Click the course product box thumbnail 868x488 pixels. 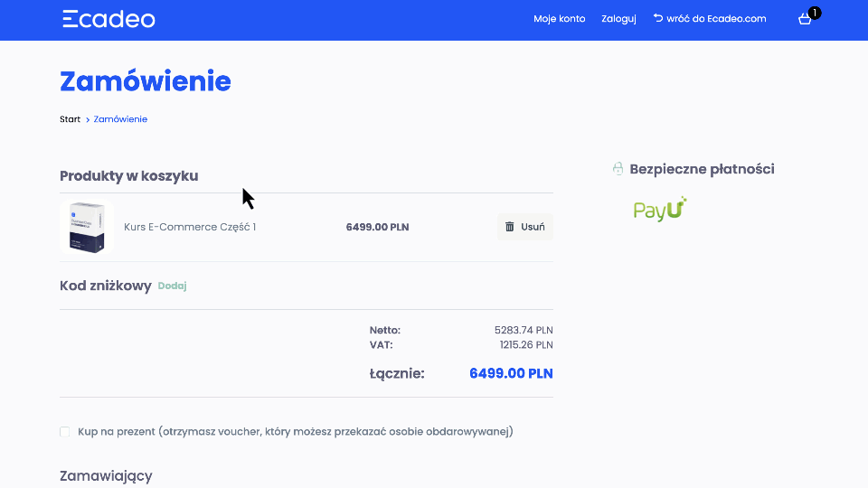pyautogui.click(x=86, y=227)
